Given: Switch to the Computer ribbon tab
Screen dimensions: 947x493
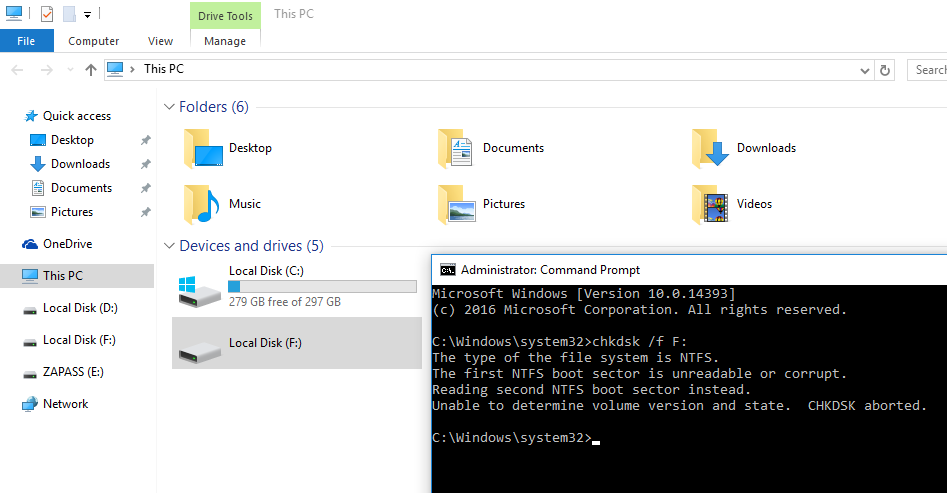Looking at the screenshot, I should tap(93, 41).
